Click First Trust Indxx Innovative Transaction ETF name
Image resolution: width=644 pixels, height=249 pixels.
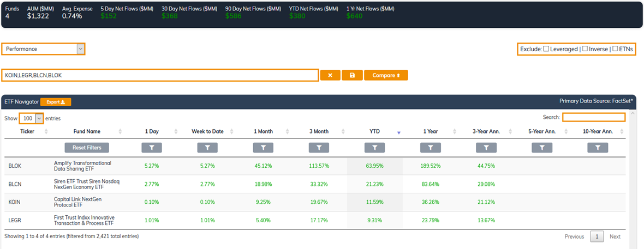click(x=84, y=220)
